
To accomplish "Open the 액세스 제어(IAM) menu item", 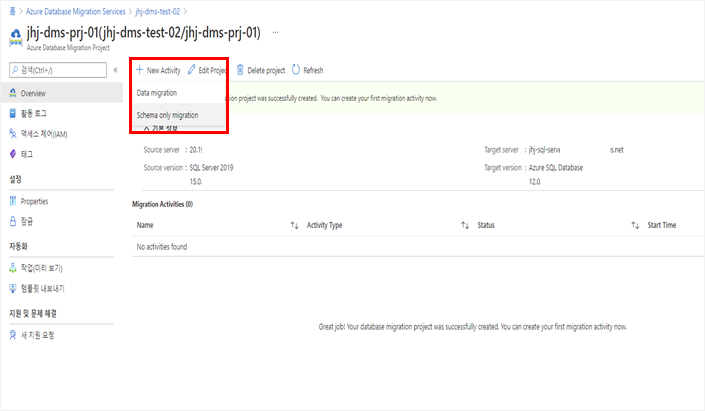I will (61, 134).
